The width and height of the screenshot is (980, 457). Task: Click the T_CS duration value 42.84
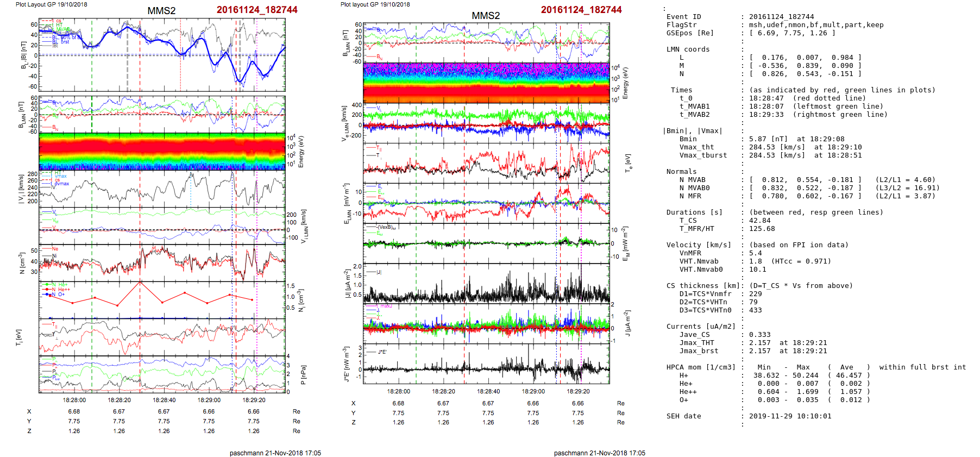[x=759, y=221]
